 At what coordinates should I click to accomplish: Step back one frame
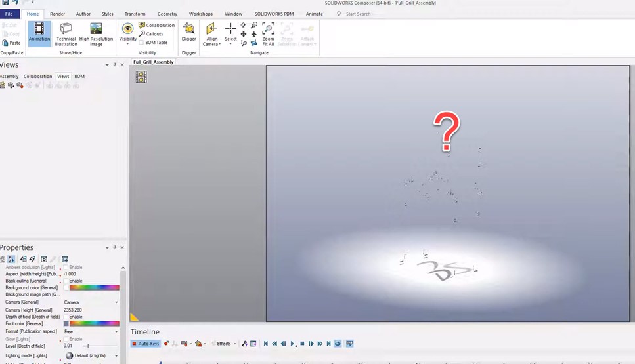[284, 344]
